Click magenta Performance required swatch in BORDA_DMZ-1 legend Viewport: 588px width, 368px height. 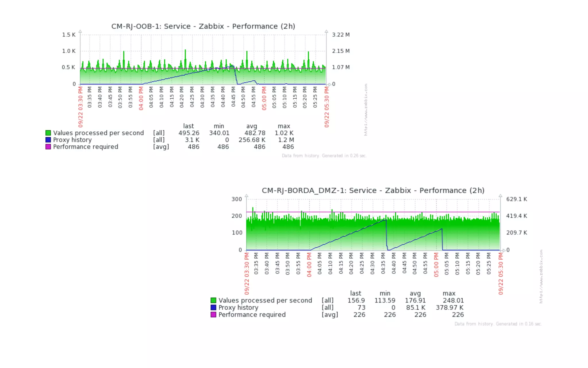(x=213, y=315)
